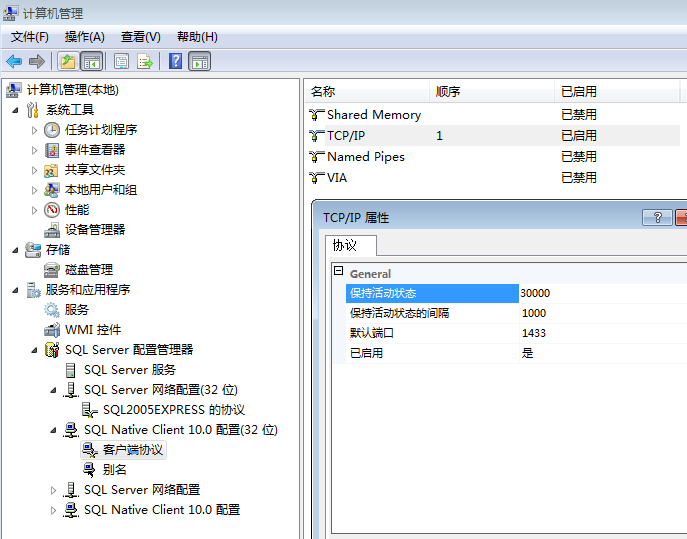Viewport: 687px width, 539px height.
Task: Click the back arrow toolbar icon
Action: coord(14,61)
